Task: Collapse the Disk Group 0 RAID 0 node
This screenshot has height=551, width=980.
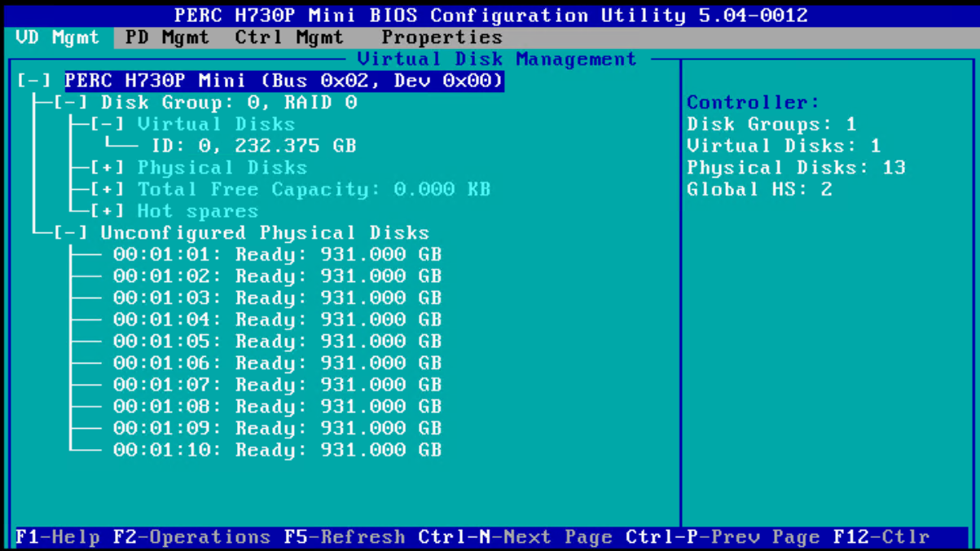Action: (x=71, y=103)
